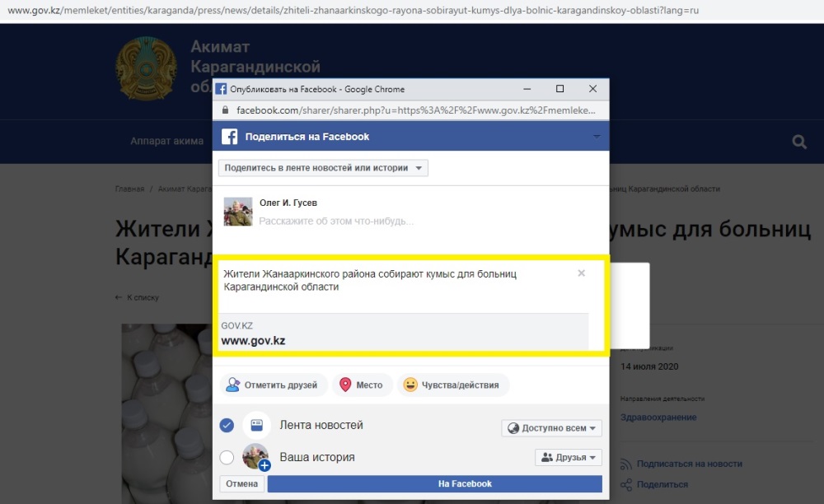
Task: Click the Отмена button
Action: [241, 483]
